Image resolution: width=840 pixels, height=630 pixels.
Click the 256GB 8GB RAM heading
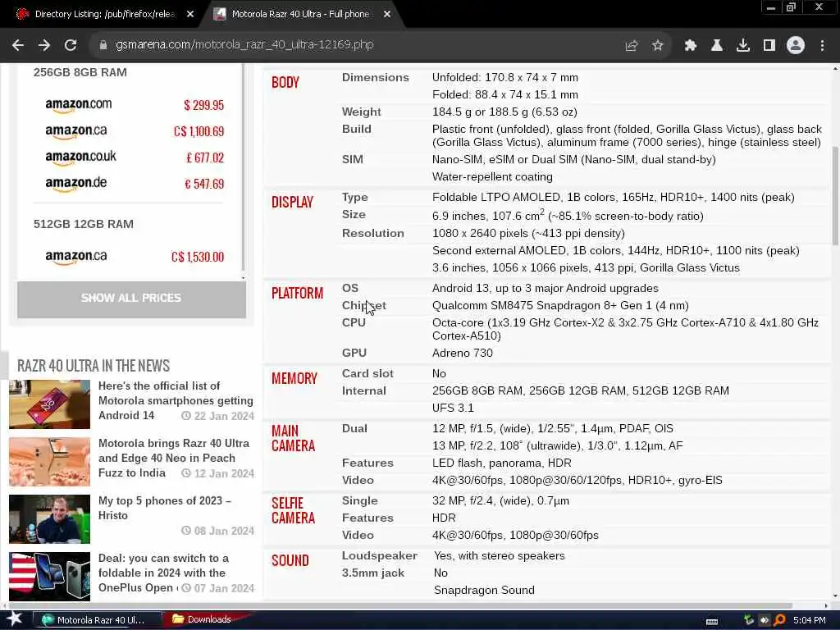click(x=80, y=72)
